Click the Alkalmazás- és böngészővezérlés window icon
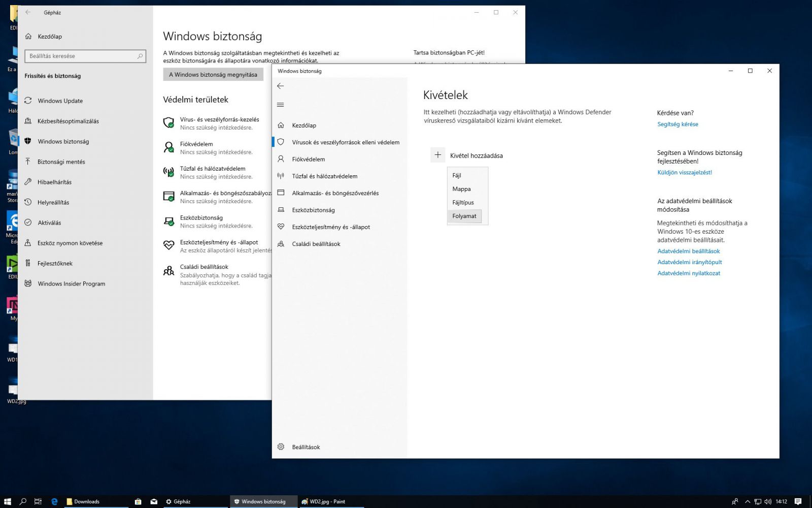The width and height of the screenshot is (812, 508). (281, 193)
